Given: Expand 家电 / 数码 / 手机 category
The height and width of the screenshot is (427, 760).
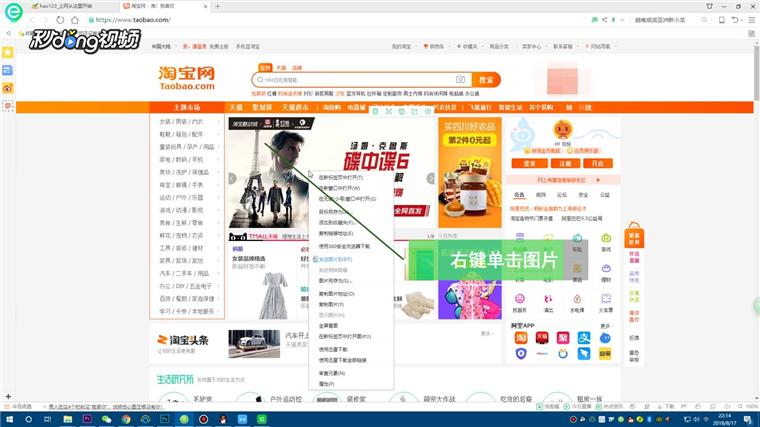Looking at the screenshot, I should click(187, 159).
